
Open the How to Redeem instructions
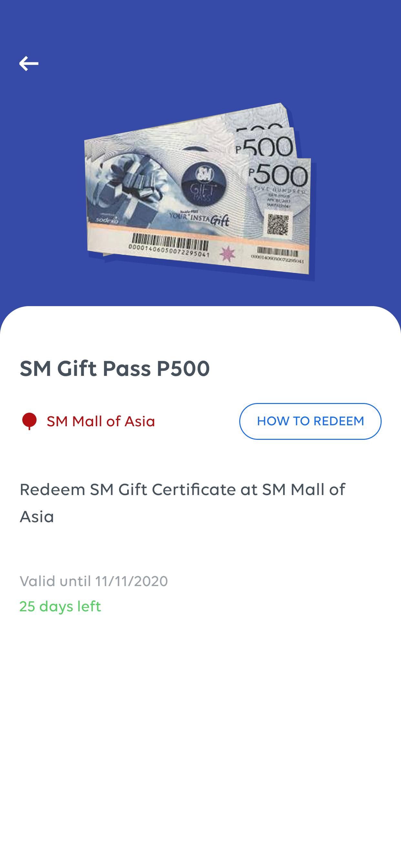coord(310,421)
